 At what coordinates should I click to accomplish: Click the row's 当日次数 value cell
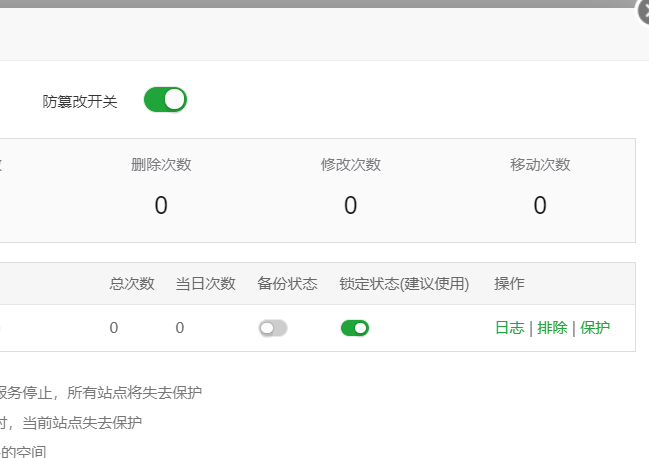180,328
